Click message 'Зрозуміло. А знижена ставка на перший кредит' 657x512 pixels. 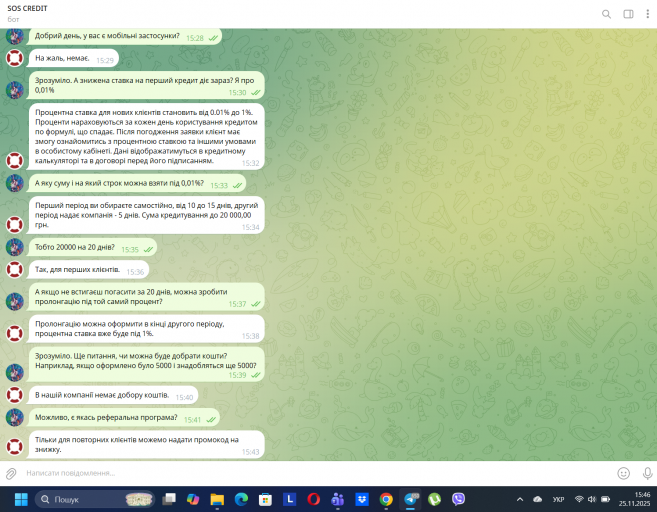tap(146, 85)
